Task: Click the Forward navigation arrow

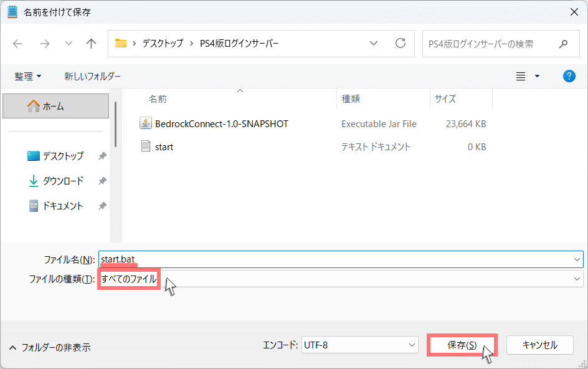Action: point(44,44)
